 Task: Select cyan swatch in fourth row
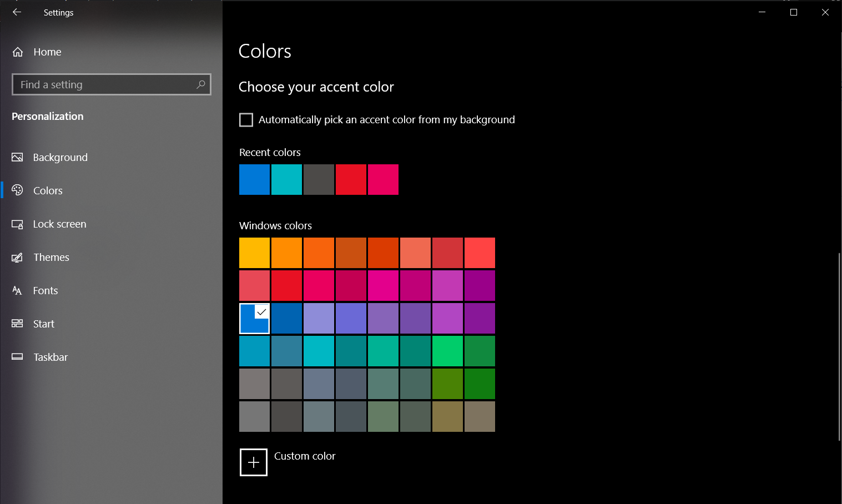[319, 351]
